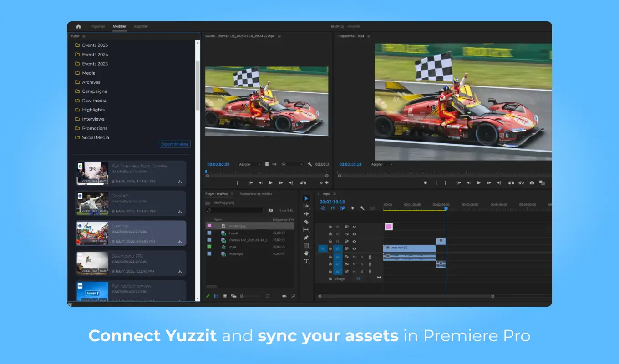Select the Track Select Forward tool
The image size is (619, 364).
[x=306, y=206]
